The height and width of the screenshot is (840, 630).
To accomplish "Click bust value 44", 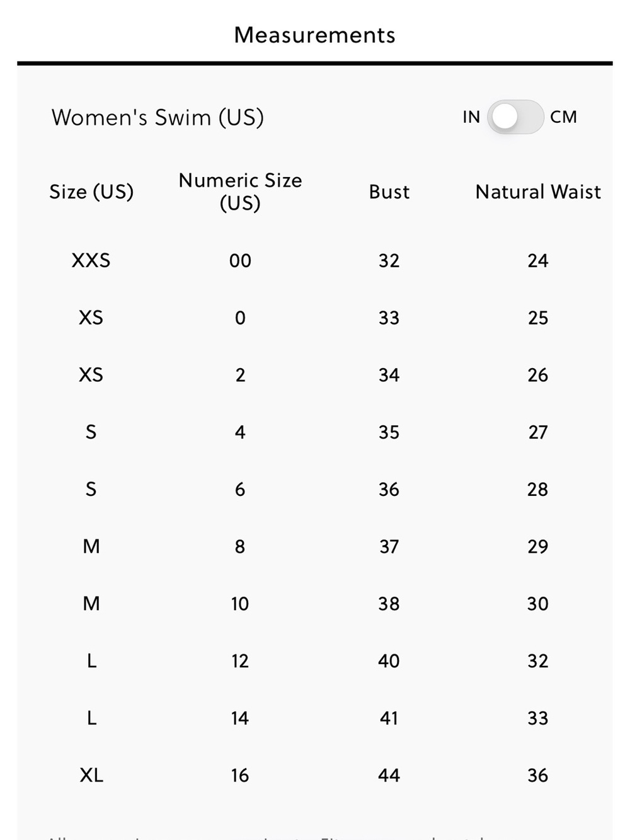I will (389, 775).
